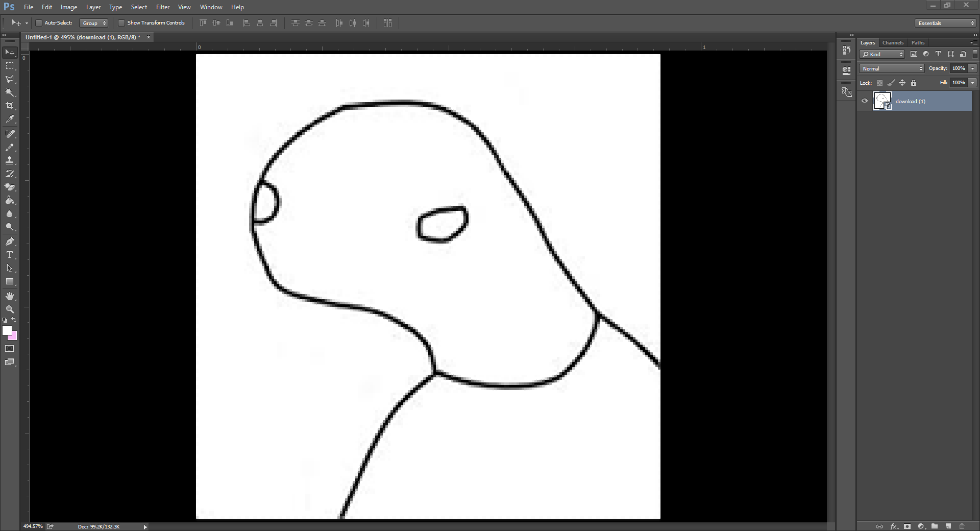Select the Hand tool
Viewport: 980px width, 531px height.
(10, 296)
